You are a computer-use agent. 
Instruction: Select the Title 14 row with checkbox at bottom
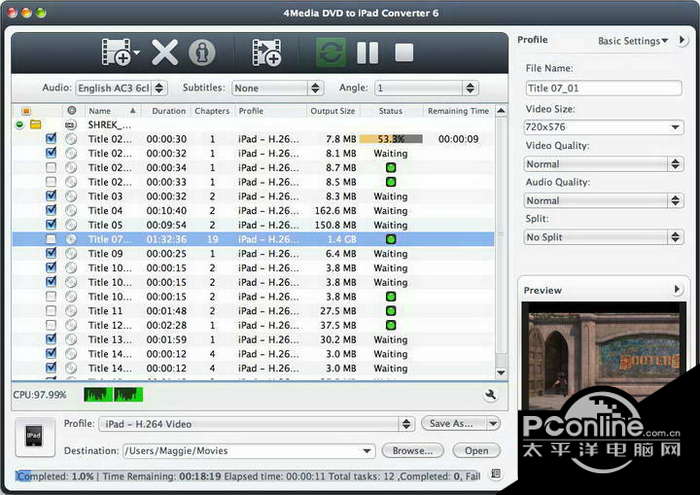click(x=253, y=368)
